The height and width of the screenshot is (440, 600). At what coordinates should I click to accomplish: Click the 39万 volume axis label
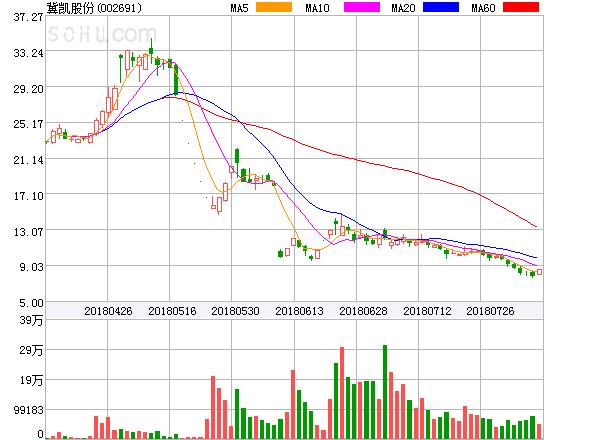point(31,320)
